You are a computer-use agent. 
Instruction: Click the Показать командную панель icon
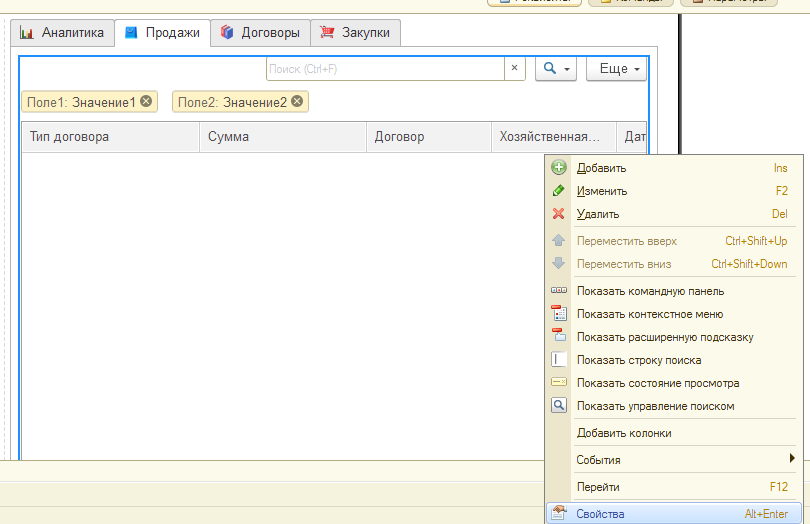559,291
